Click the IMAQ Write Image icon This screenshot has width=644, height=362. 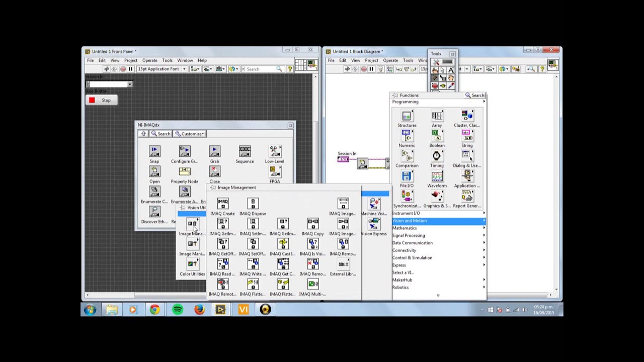point(253,264)
